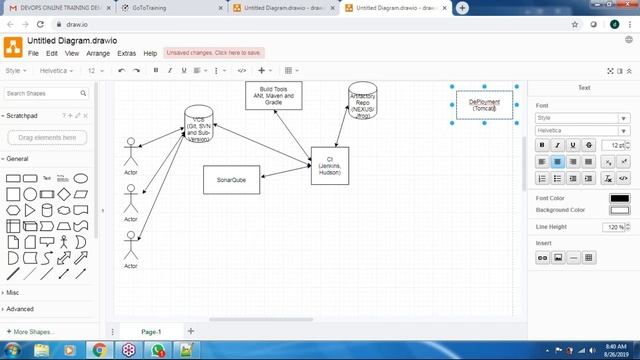
Task: Open the Helvetica font dropdown in top toolbar
Action: (x=56, y=71)
